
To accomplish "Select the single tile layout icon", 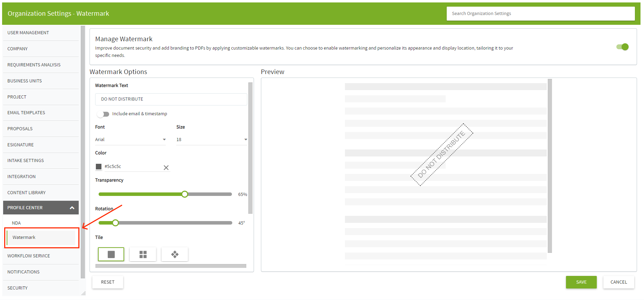I will (x=111, y=254).
